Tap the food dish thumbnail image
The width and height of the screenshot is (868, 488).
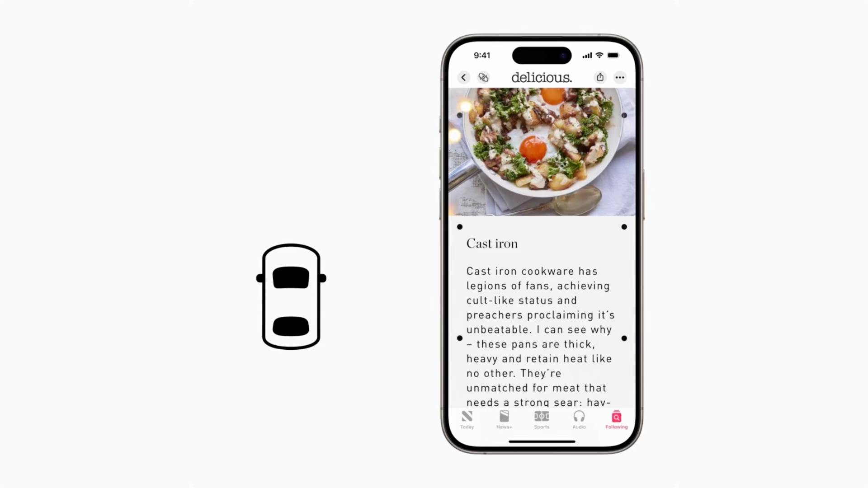[541, 151]
